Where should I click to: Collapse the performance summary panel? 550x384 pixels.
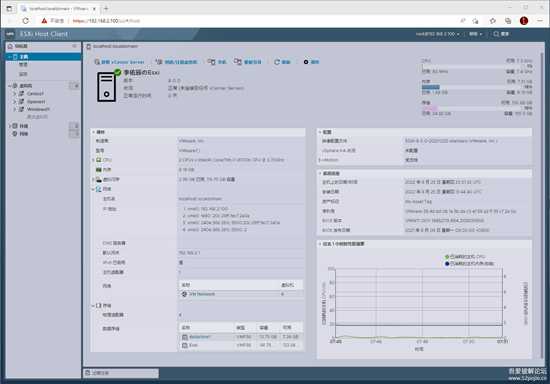pos(320,244)
